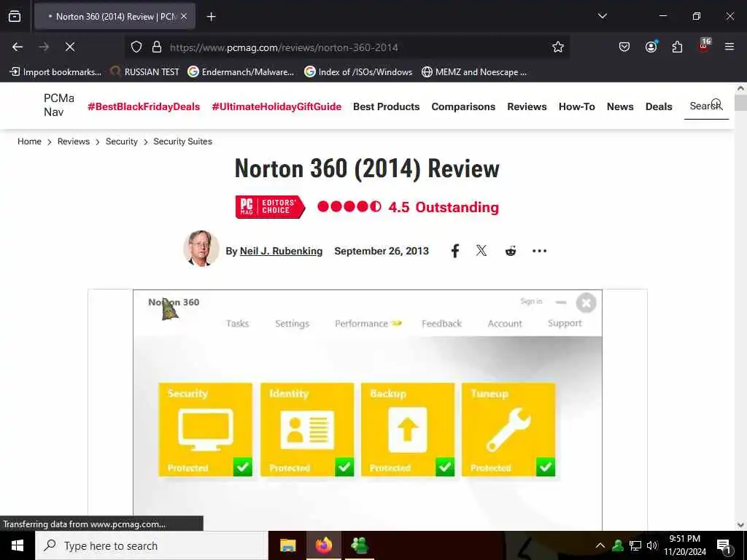Viewport: 747px width, 560px height.
Task: Open #BestBlackFridayDeals nav link
Action: tap(144, 106)
